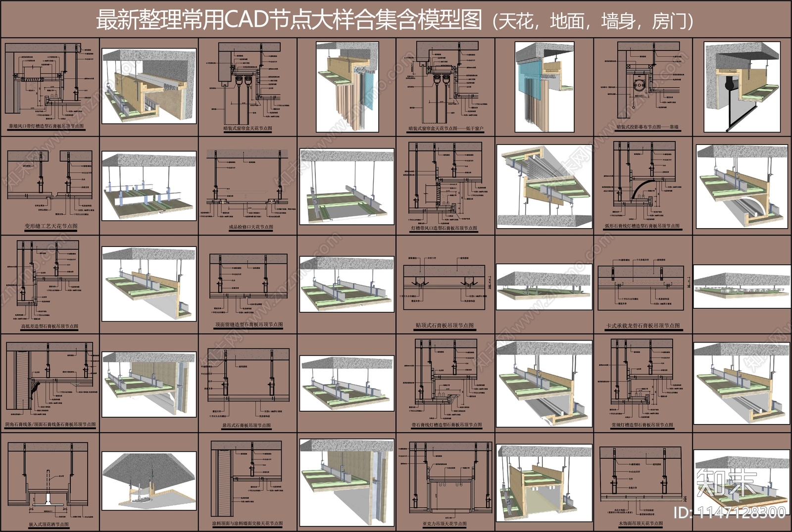Open the paint ceiling-wall junction 3D model

click(347, 483)
